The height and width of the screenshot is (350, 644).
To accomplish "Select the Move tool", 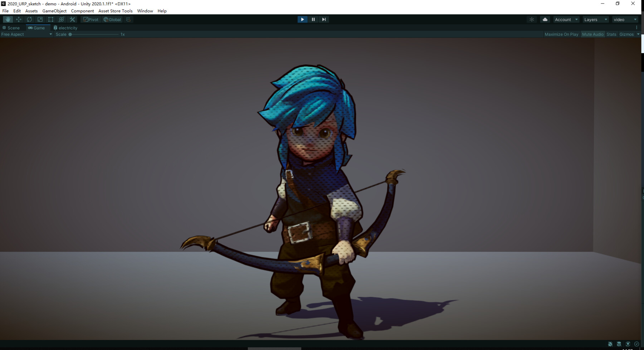I will (18, 19).
